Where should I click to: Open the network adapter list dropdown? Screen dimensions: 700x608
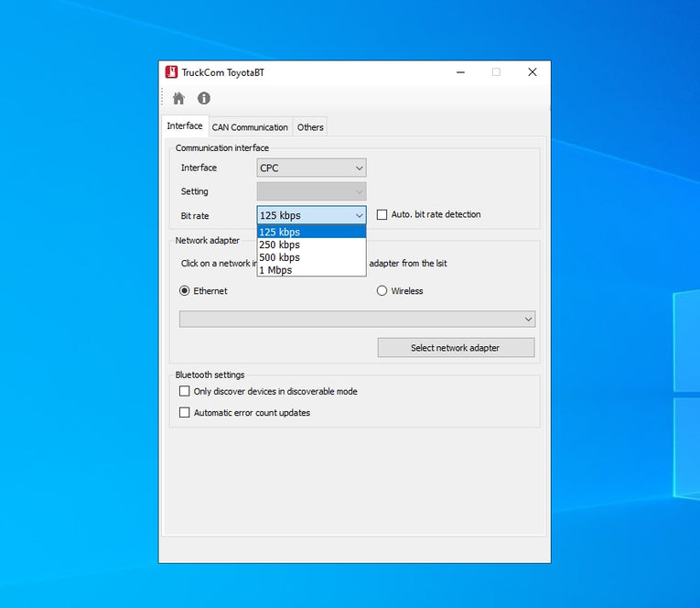coord(357,319)
